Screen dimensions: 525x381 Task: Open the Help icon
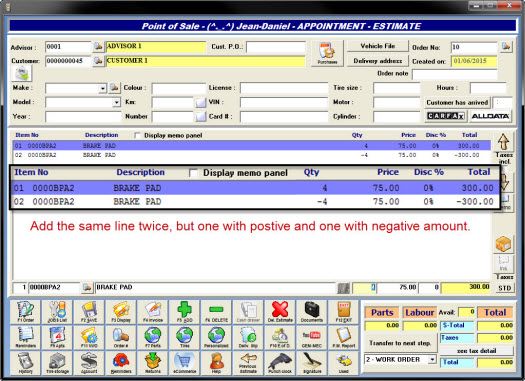tap(216, 363)
